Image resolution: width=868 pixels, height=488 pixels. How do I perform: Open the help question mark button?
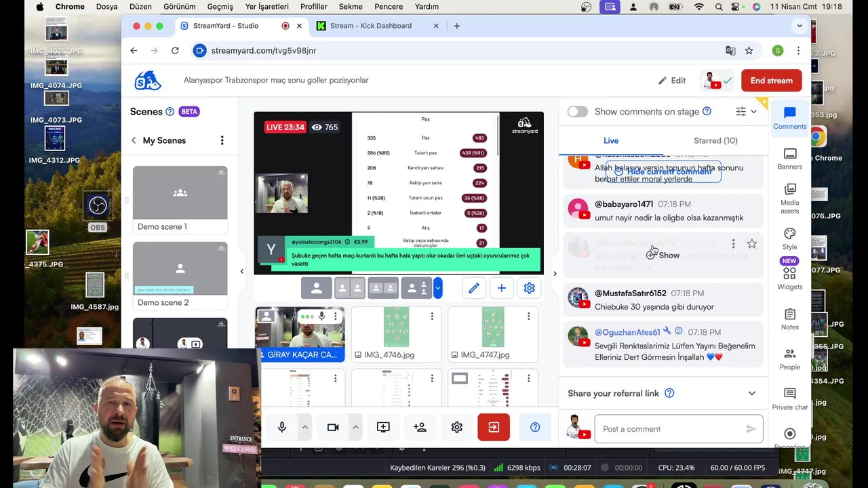[x=535, y=427]
